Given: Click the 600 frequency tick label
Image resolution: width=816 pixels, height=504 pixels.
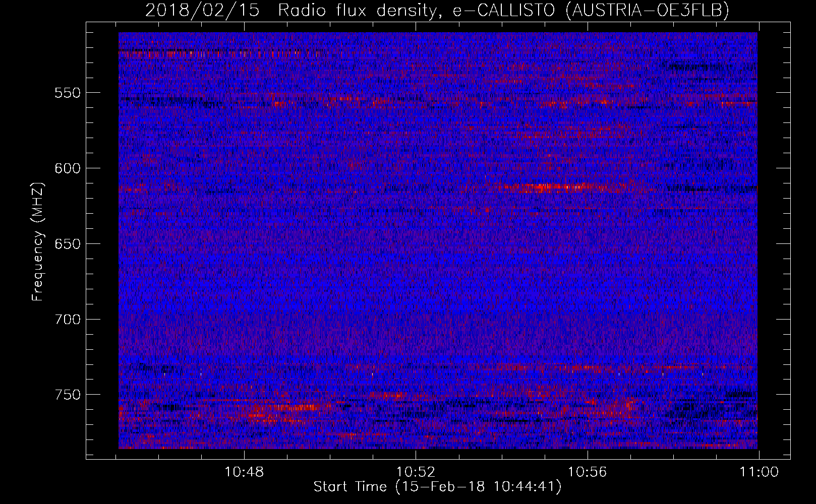Looking at the screenshot, I should 68,168.
